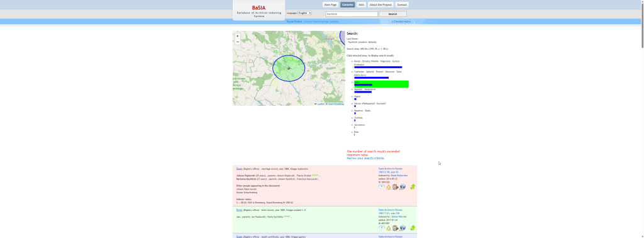Click the blue circle area on map

pyautogui.click(x=289, y=68)
